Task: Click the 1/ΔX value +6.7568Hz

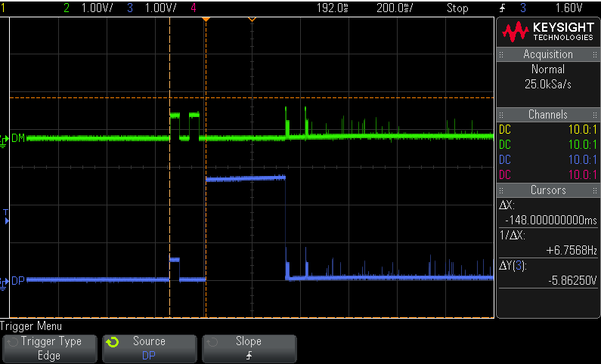Action: point(572,250)
